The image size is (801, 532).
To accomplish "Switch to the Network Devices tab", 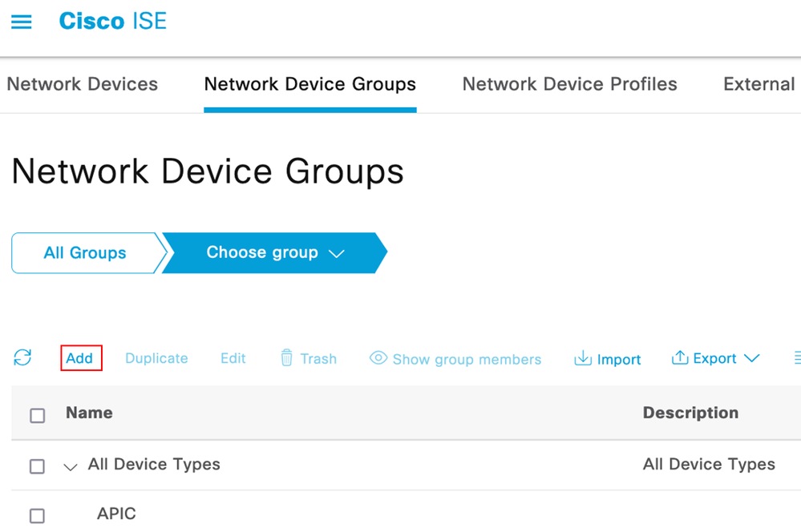I will point(83,84).
